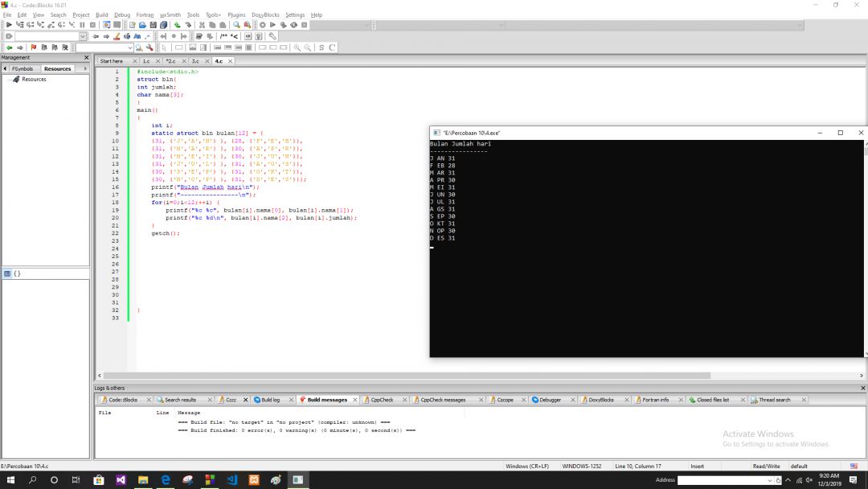Open the combo box dropdown left of wrench icon
This screenshot has width=868, height=489.
point(130,47)
